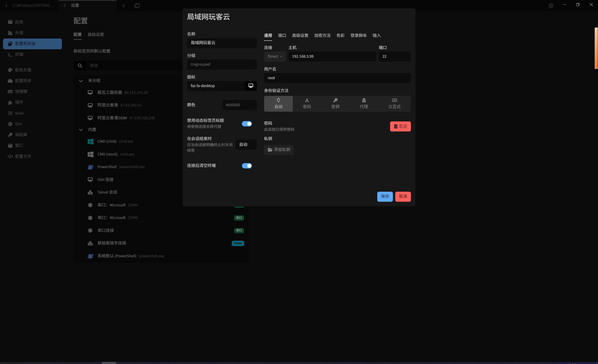Viewport: 598px width, 364px height.
Task: Open the 终端 terminal settings
Action: point(32,54)
